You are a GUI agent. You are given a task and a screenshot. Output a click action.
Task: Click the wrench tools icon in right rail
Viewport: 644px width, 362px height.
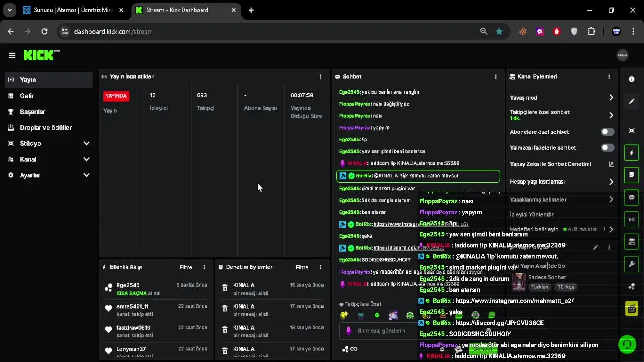coord(632,264)
